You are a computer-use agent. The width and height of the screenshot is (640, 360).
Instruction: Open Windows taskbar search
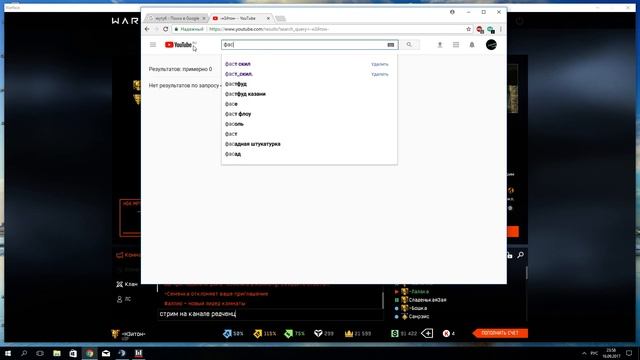pyautogui.click(x=24, y=353)
